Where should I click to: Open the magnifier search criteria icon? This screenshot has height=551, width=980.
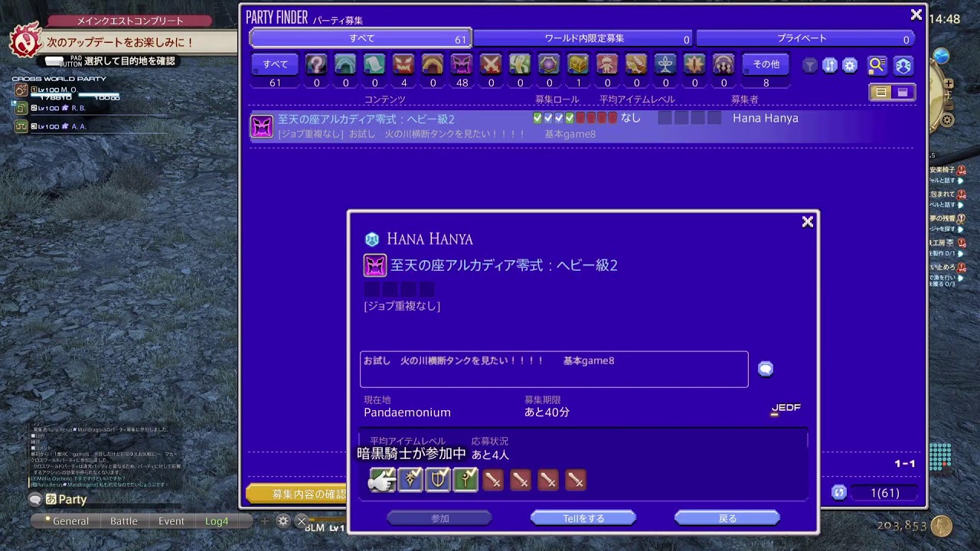tap(877, 66)
